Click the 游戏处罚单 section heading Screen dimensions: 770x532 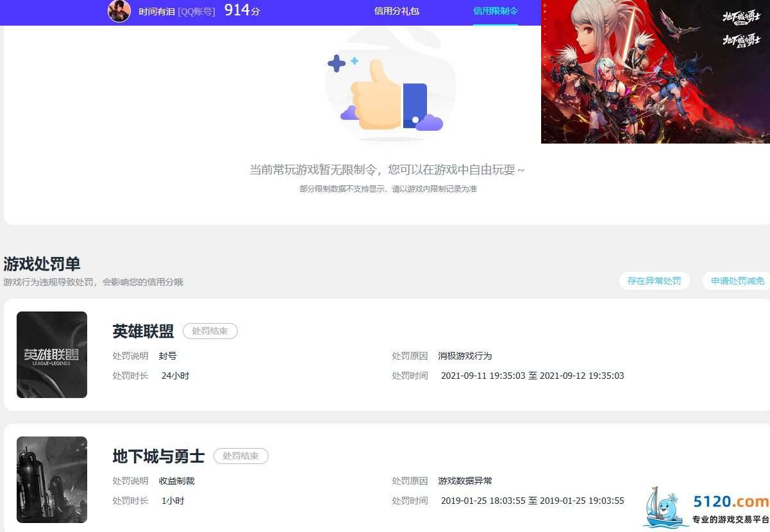pyautogui.click(x=42, y=264)
